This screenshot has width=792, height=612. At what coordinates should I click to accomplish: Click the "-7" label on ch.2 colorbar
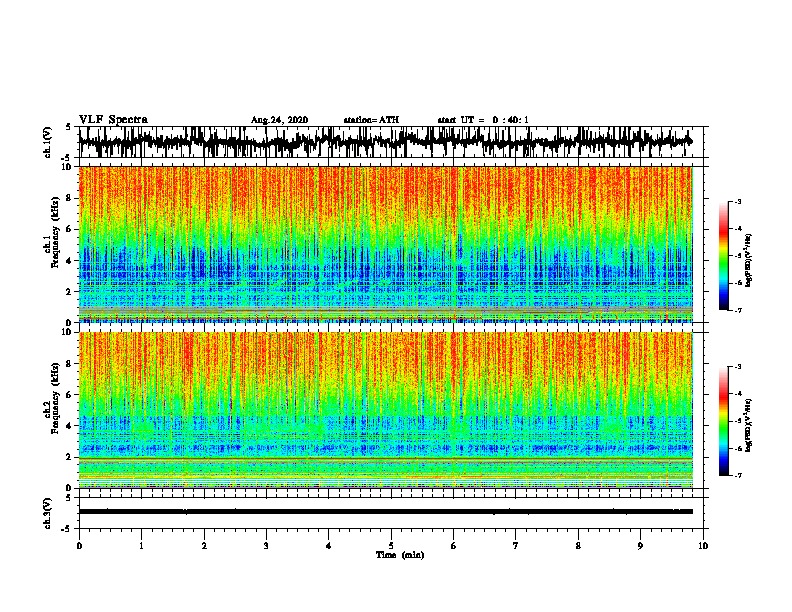(737, 476)
